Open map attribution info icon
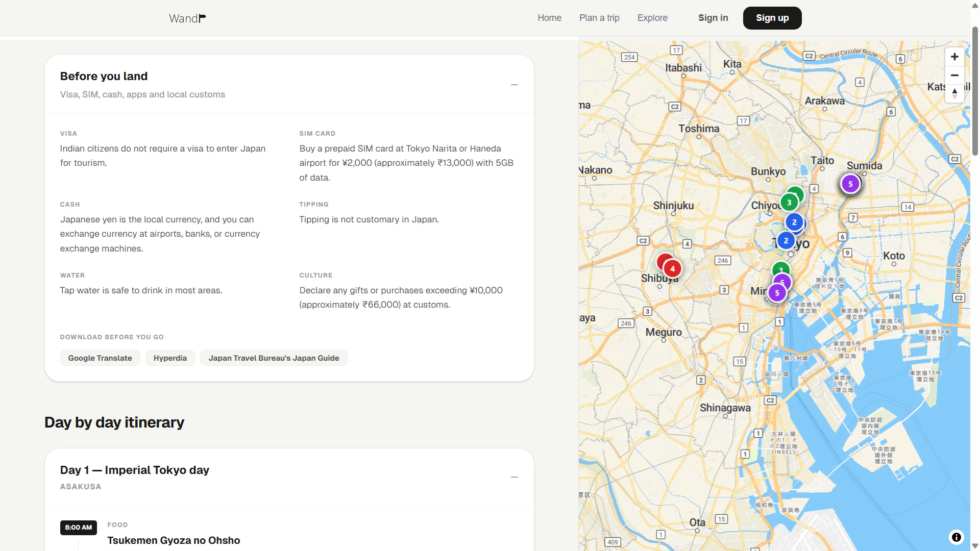The height and width of the screenshot is (551, 980). (956, 537)
